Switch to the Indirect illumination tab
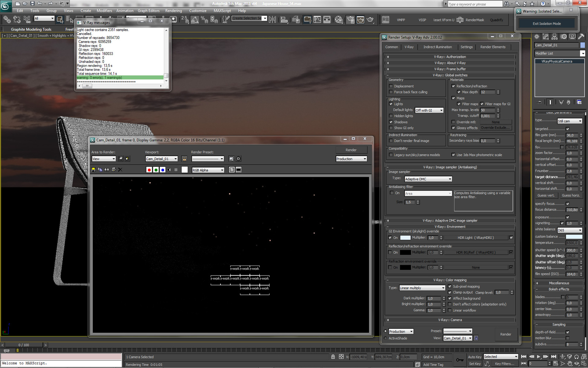The height and width of the screenshot is (368, 588). click(438, 47)
